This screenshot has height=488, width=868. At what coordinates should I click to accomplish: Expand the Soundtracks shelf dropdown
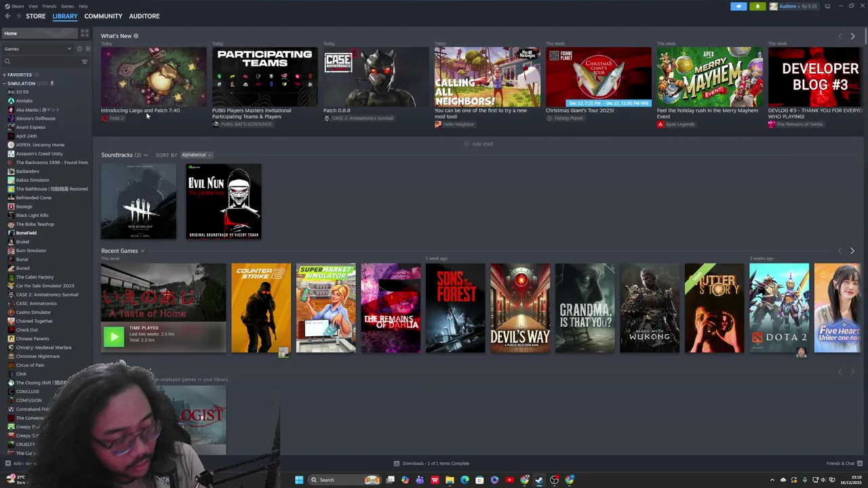tap(145, 155)
